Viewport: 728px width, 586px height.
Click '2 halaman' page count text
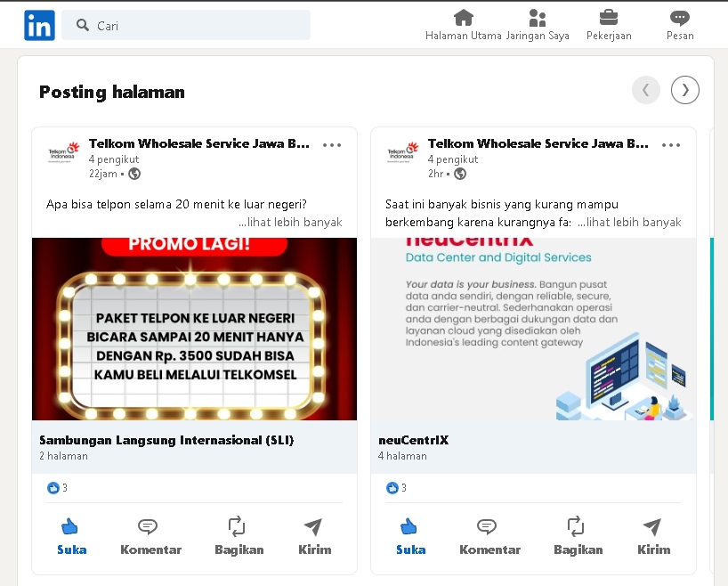point(63,456)
